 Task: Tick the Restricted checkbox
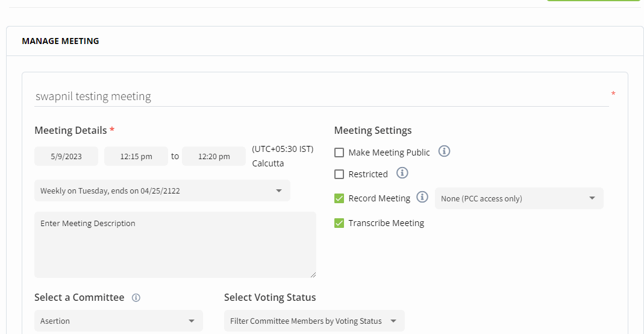(339, 174)
